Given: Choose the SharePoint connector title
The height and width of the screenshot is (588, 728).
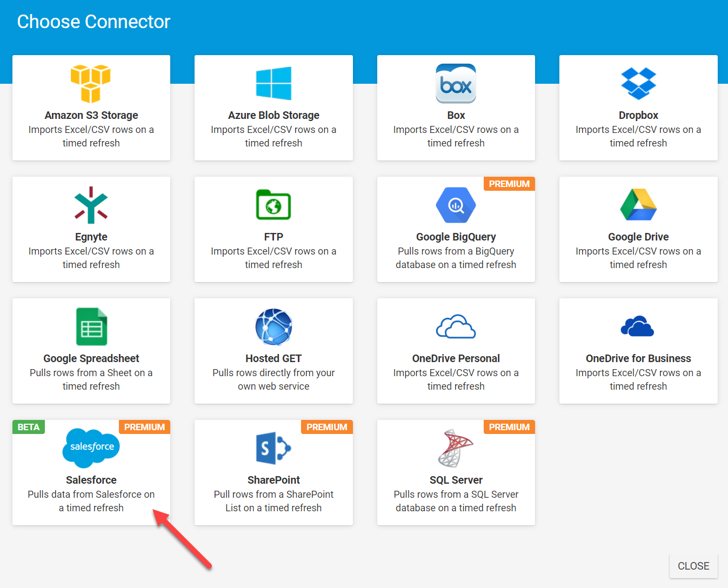Looking at the screenshot, I should [273, 480].
